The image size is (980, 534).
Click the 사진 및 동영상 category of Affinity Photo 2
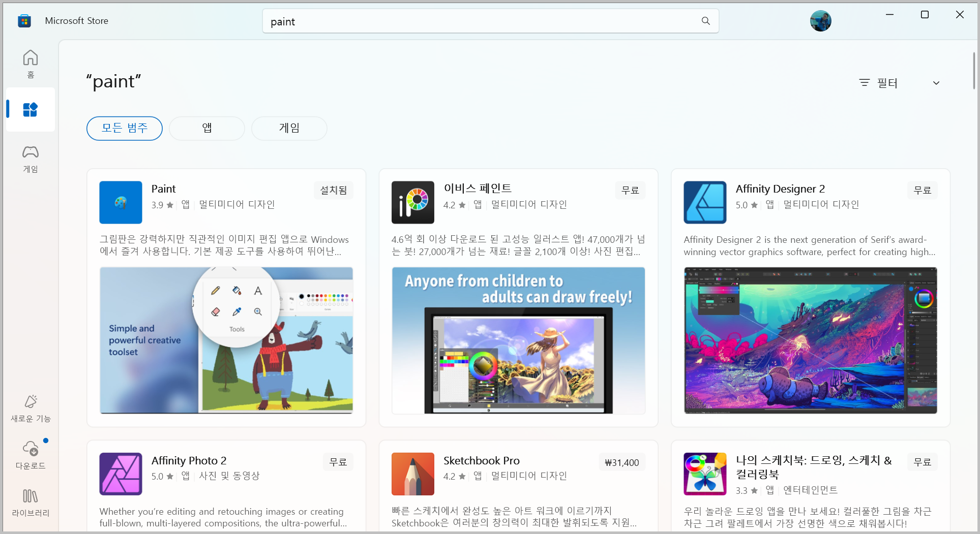pyautogui.click(x=229, y=476)
